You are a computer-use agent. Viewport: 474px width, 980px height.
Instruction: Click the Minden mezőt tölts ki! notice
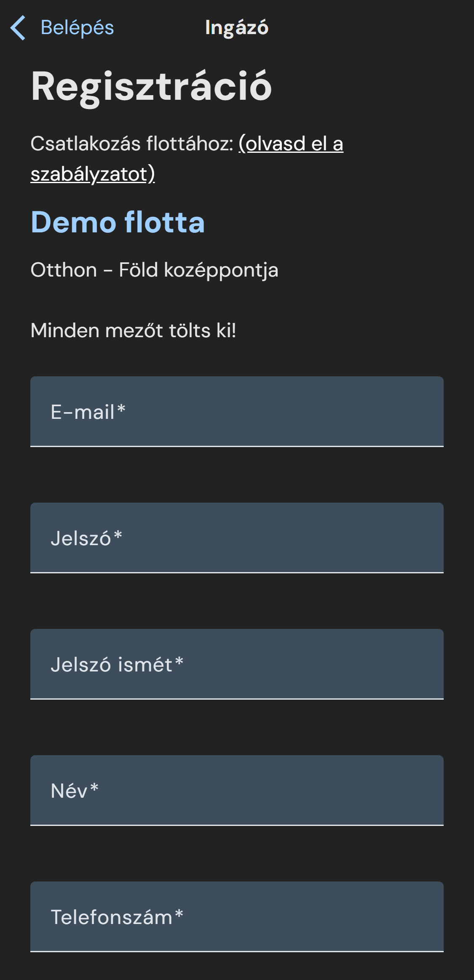pyautogui.click(x=133, y=330)
